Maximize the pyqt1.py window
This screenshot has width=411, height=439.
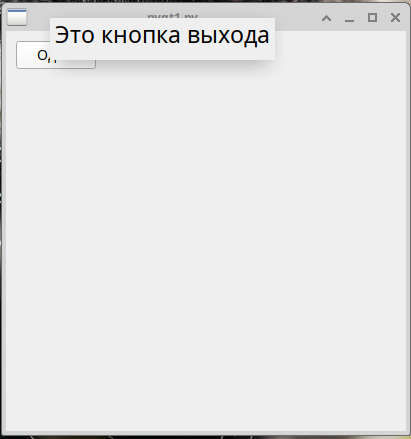coord(372,18)
